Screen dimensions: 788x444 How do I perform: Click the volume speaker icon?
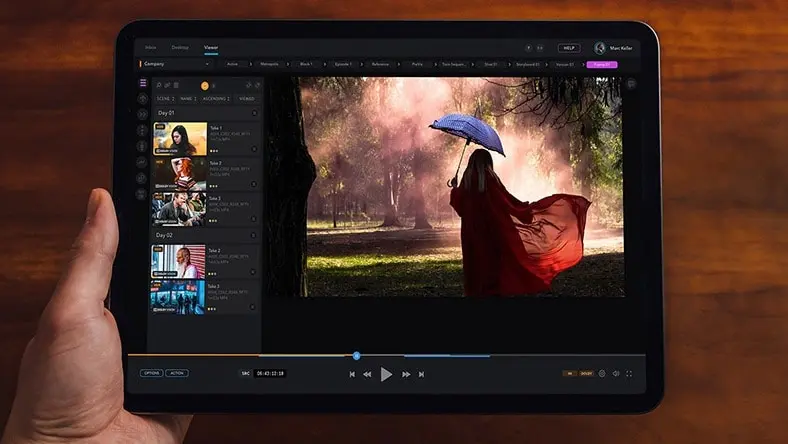(x=616, y=374)
